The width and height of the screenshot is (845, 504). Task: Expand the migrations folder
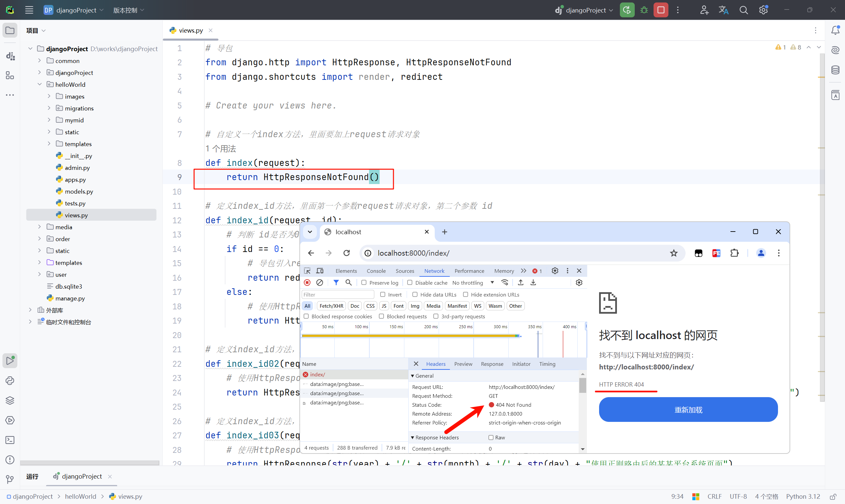(x=49, y=108)
